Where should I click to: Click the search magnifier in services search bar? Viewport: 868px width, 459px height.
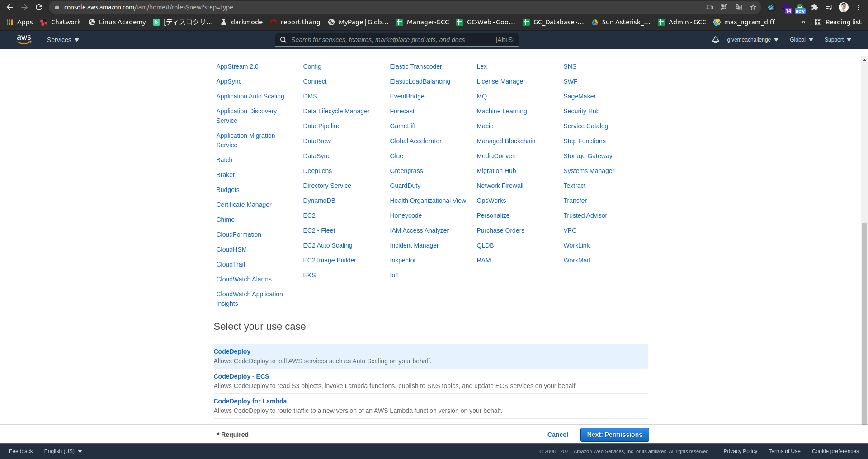[x=283, y=40]
